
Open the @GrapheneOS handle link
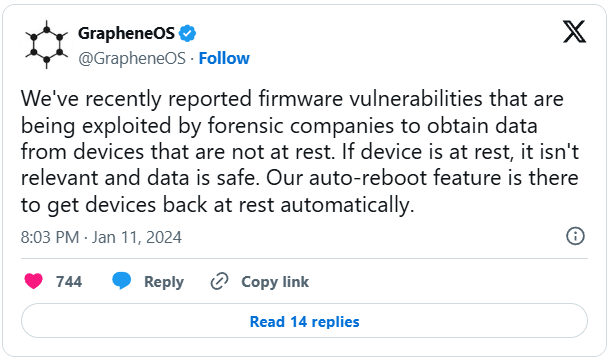pyautogui.click(x=132, y=58)
